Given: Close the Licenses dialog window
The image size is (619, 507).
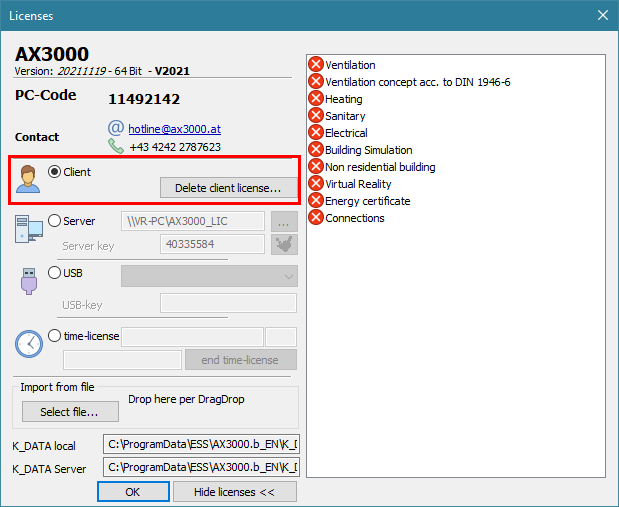Looking at the screenshot, I should click(602, 15).
